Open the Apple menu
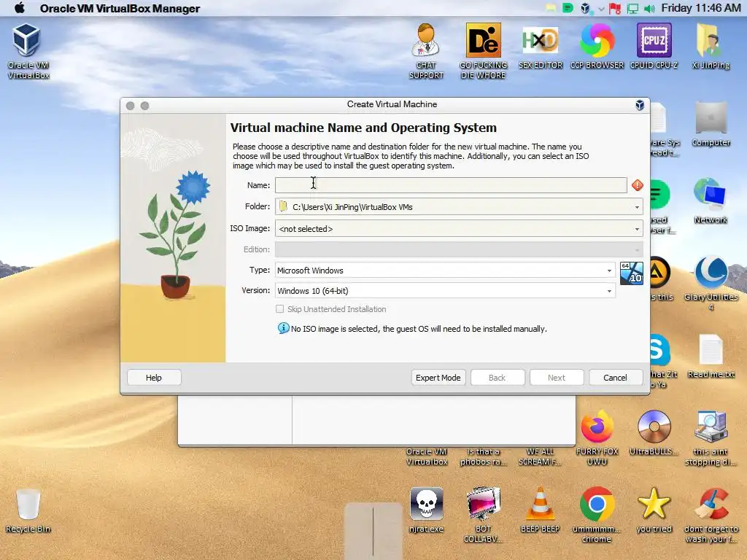Image resolution: width=747 pixels, height=560 pixels. (20, 8)
